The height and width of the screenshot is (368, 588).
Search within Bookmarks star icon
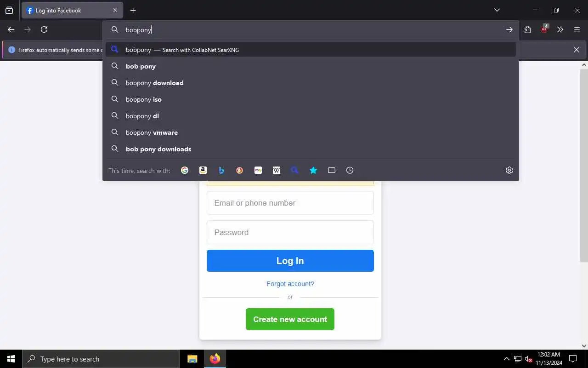point(313,170)
